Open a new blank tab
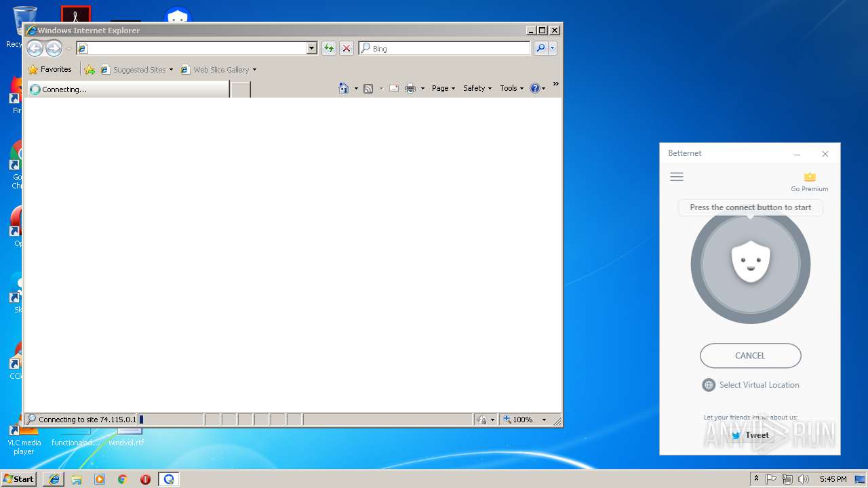This screenshot has width=868, height=488. pos(241,89)
